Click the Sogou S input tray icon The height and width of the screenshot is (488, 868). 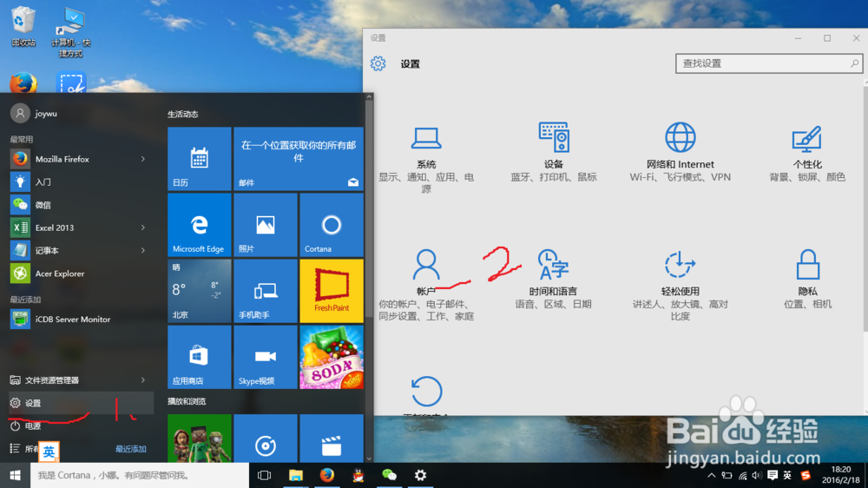tap(806, 475)
